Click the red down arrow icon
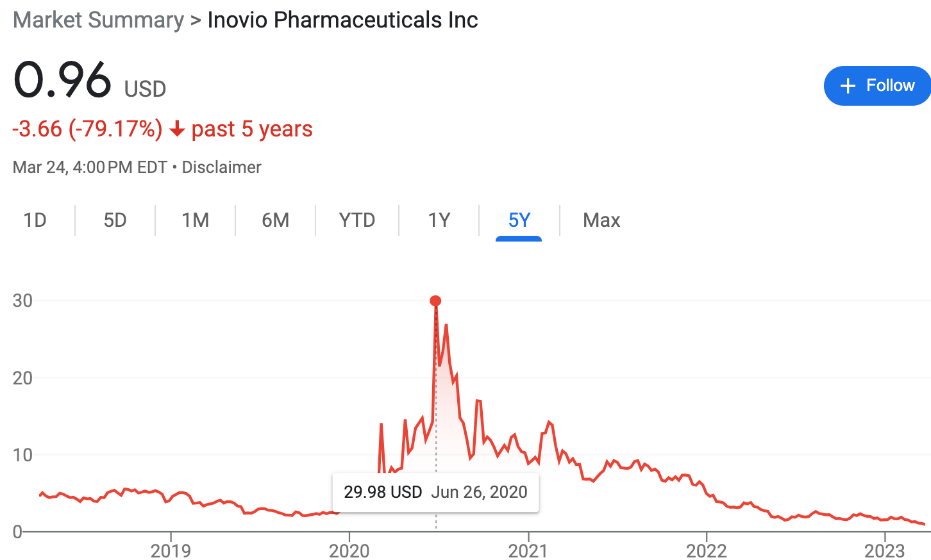Viewport: 931px width, 560px height. pyautogui.click(x=177, y=130)
